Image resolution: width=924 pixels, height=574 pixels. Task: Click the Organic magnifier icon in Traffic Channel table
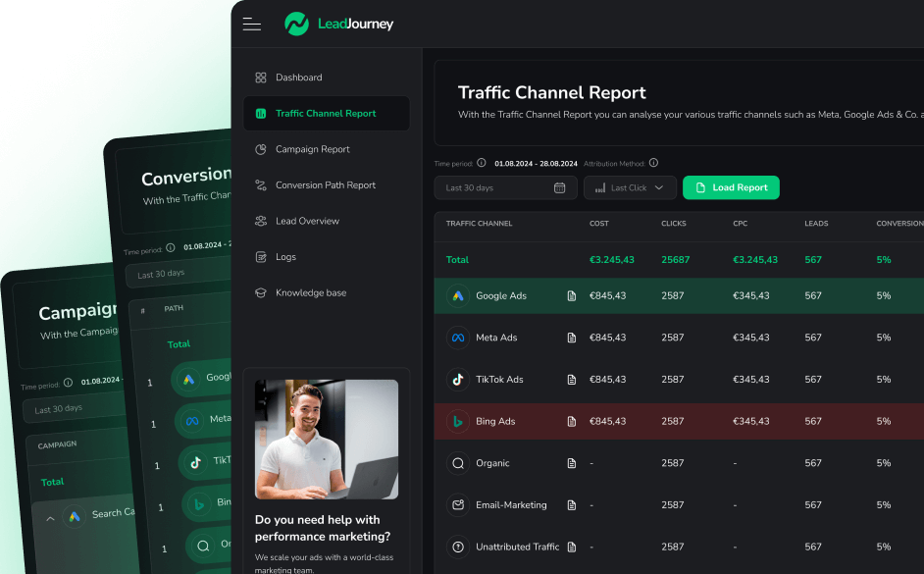pyautogui.click(x=458, y=463)
